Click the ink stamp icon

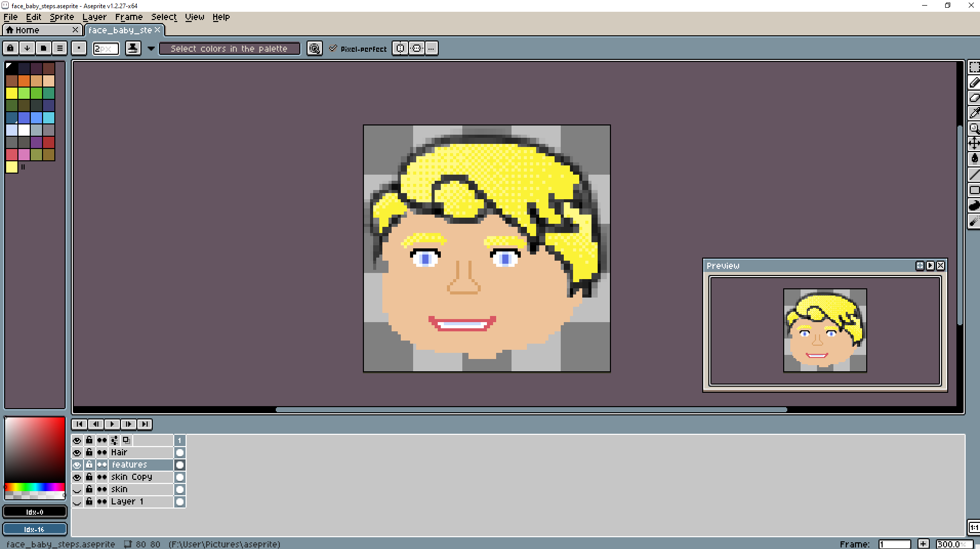[x=133, y=48]
